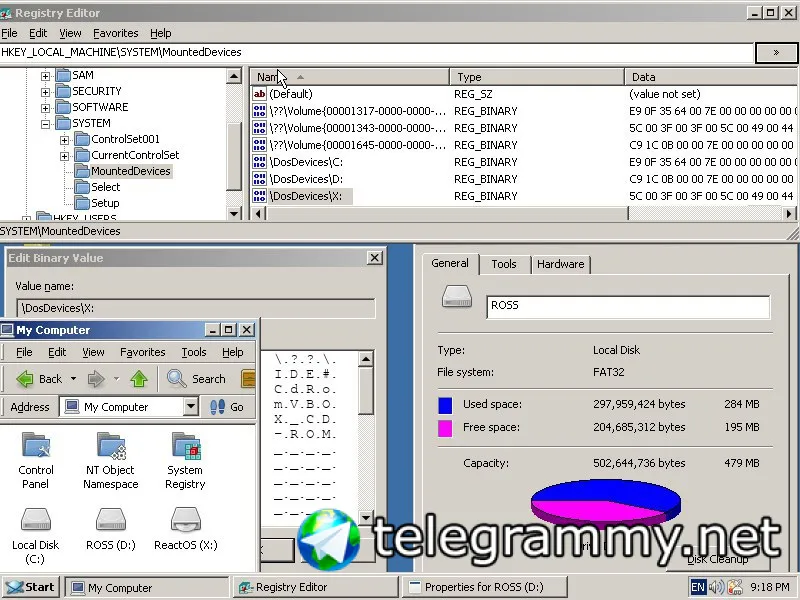Select the CurrentControlSet key
This screenshot has width=800, height=600.
[x=135, y=155]
